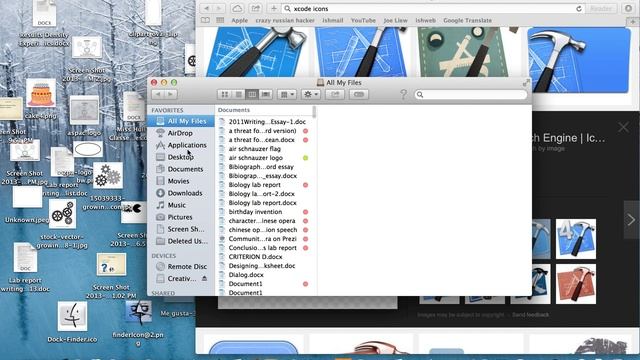This screenshot has height=360, width=640.
Task: Switch Finder to Cover Flow view
Action: click(x=266, y=95)
